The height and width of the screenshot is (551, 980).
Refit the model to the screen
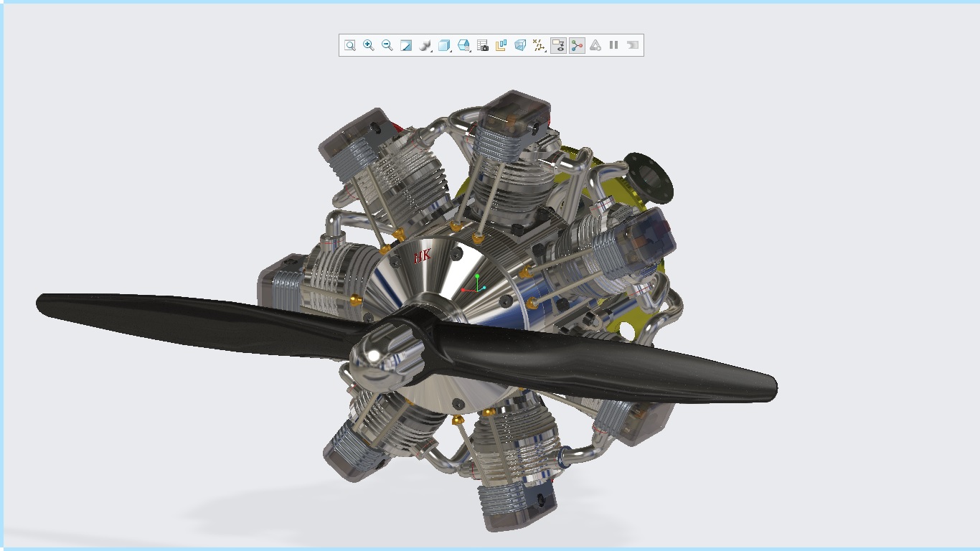point(350,45)
